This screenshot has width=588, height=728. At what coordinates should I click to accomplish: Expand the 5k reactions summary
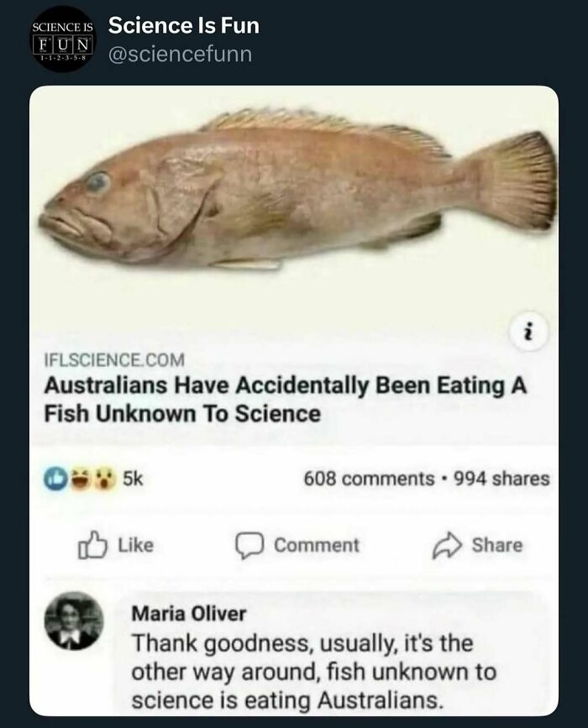(x=92, y=474)
